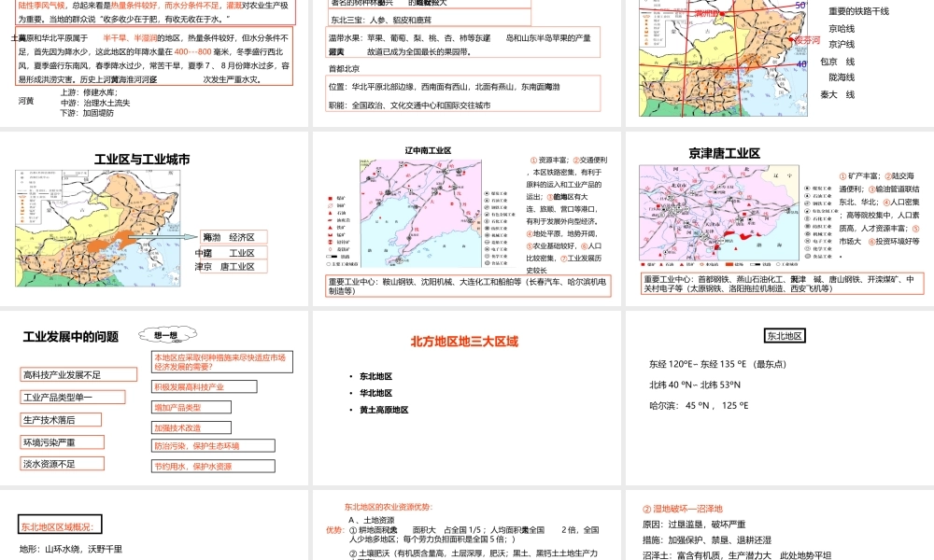Select the railway map with the red lines
The height and width of the screenshot is (560, 934).
click(723, 58)
